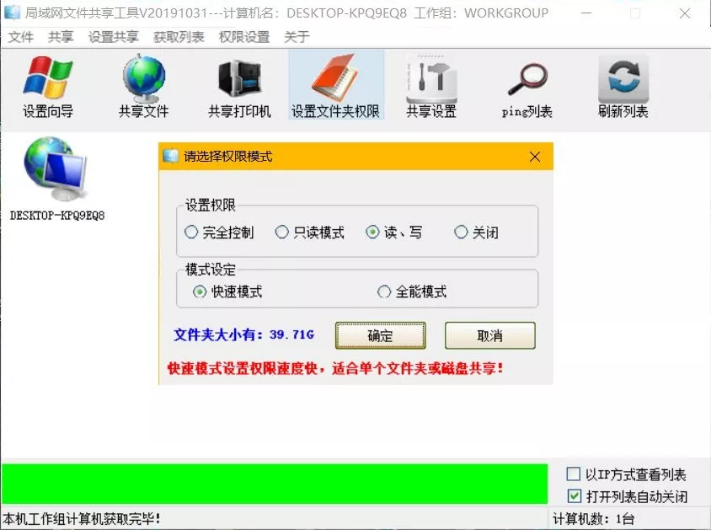Select the 共享打印机 printer sharing icon
712x530 pixels.
click(239, 85)
